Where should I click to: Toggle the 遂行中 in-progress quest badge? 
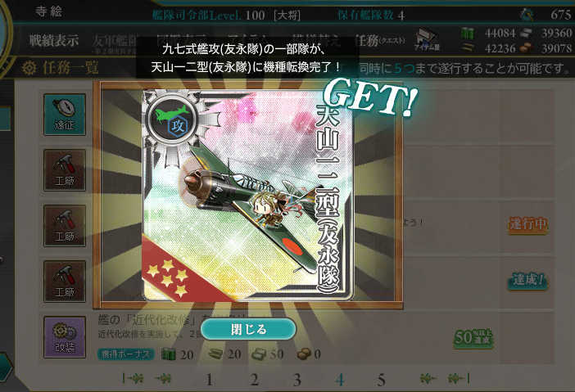click(527, 224)
